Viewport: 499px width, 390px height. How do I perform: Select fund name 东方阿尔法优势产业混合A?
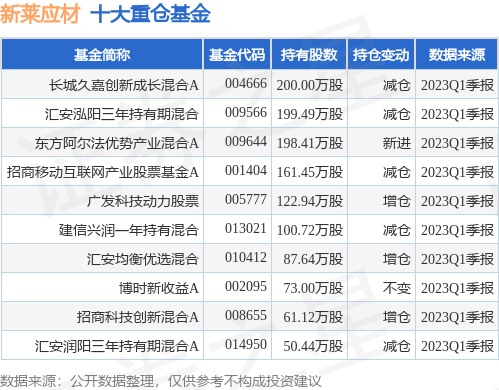tap(117, 143)
